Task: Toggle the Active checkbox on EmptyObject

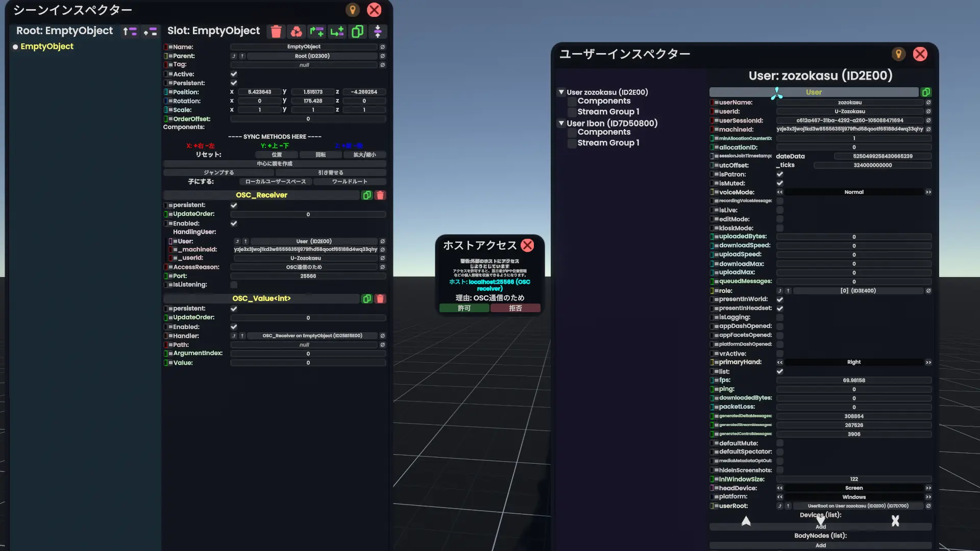Action: 234,73
